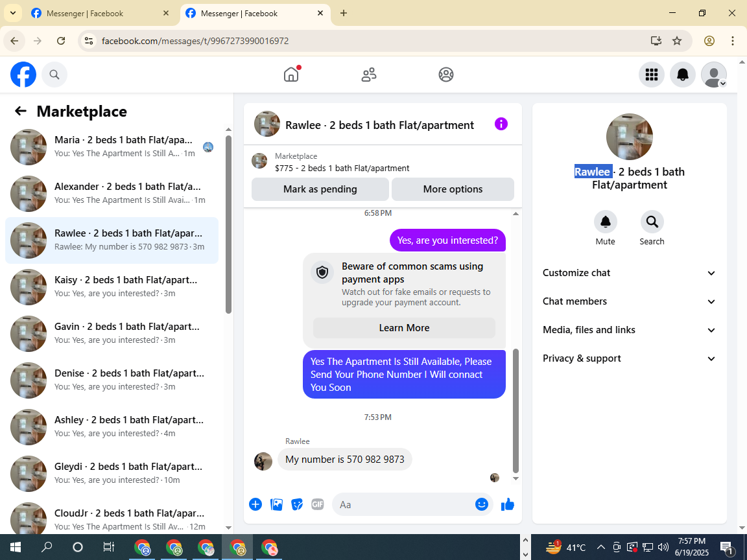Open the emoji picker smiley icon

coord(482,504)
